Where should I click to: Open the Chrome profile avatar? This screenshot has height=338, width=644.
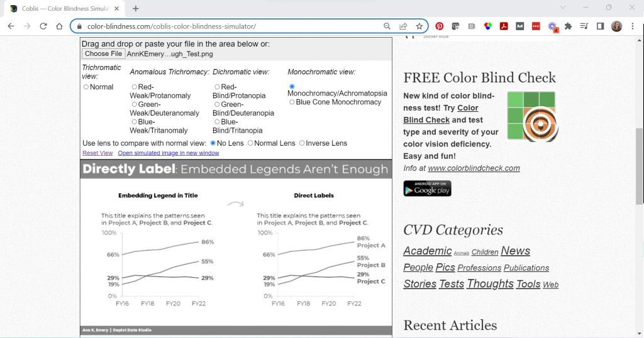coord(616,26)
